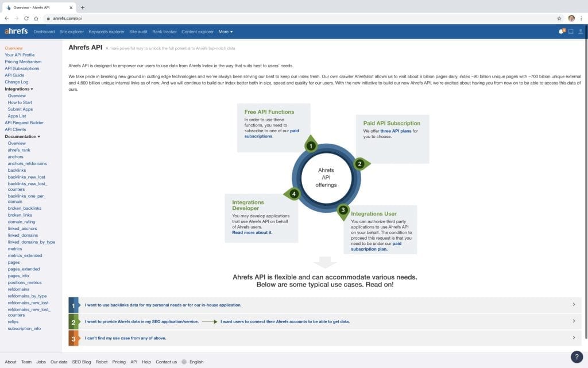This screenshot has width=588, height=368.
Task: Go to Keywords explorer in the navigation bar
Action: 106,32
